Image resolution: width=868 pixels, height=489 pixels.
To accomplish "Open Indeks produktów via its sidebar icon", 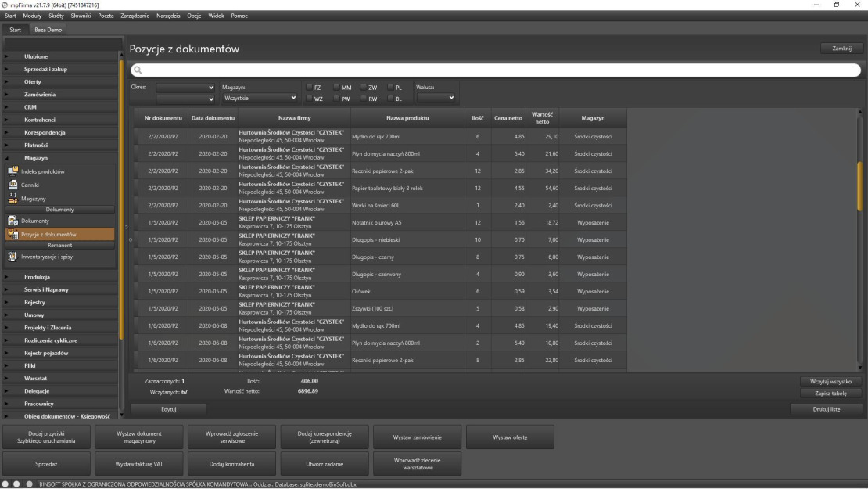I will coord(13,171).
